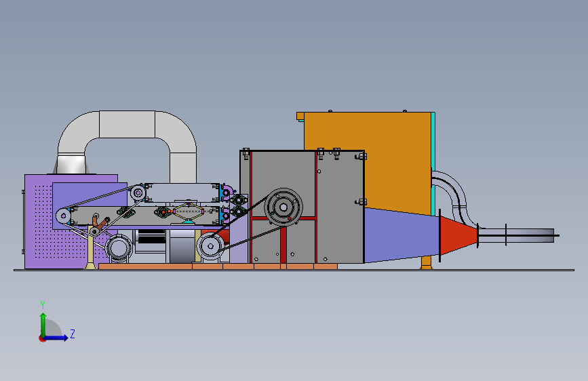
Task: Pick the horizontal top segment of the arched duct
Action: pyautogui.click(x=127, y=124)
